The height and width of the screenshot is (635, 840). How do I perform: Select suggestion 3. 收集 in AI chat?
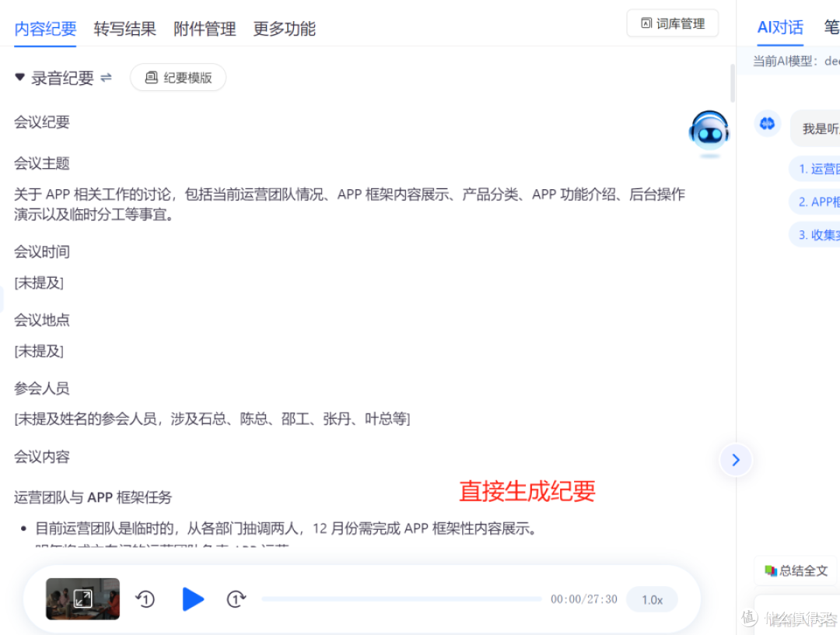coord(815,235)
